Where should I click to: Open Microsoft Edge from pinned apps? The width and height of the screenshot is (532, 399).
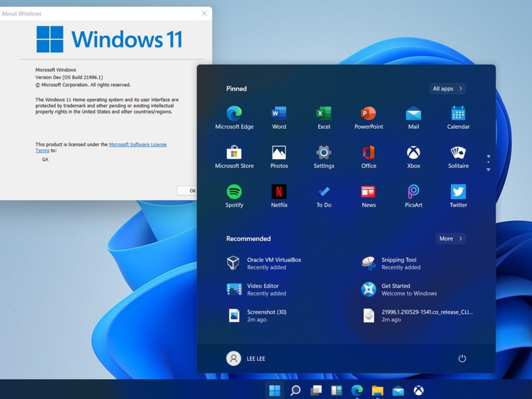point(234,117)
